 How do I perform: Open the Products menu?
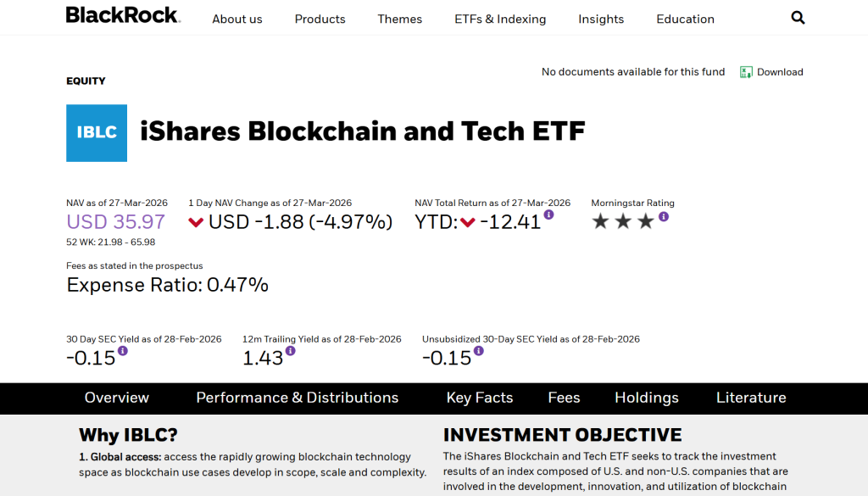320,19
